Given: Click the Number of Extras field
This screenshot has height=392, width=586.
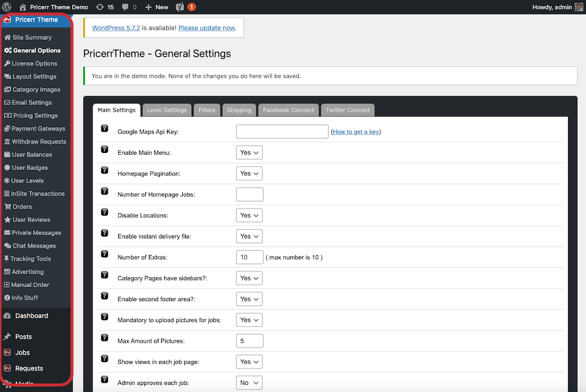Looking at the screenshot, I should tap(250, 257).
